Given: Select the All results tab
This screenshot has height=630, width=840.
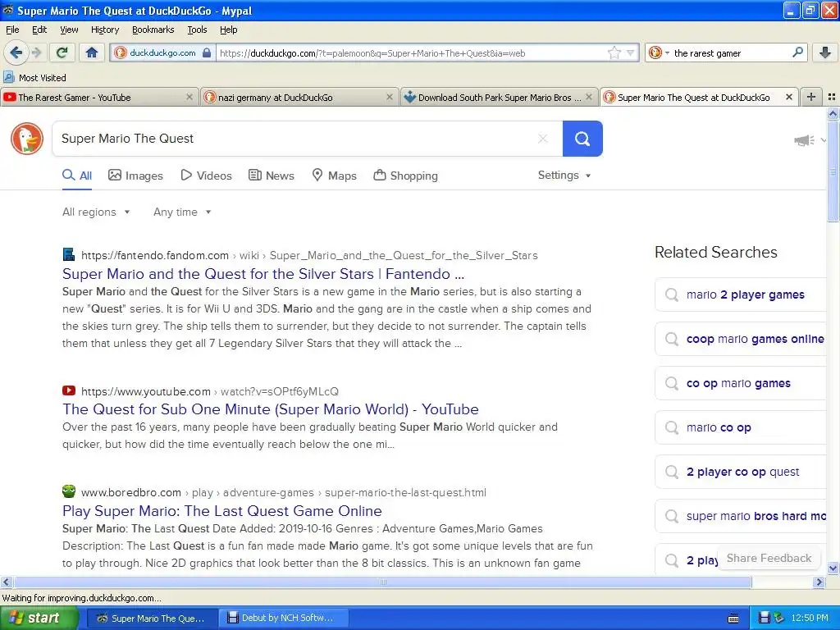Looking at the screenshot, I should 77,176.
